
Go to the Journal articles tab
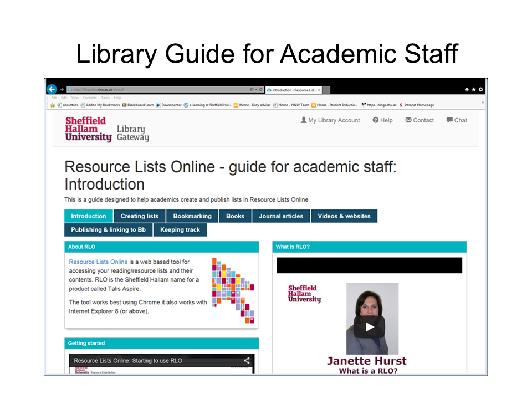(x=281, y=216)
